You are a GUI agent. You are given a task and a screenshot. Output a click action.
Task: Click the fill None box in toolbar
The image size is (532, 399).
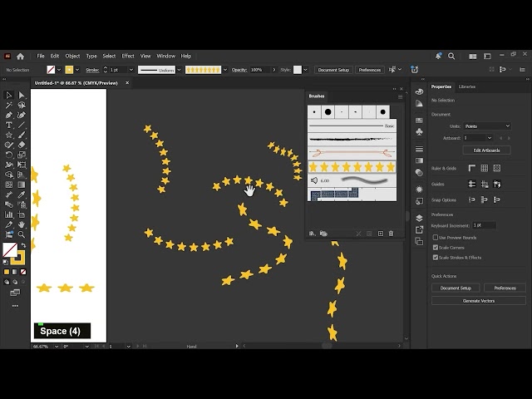(10, 249)
